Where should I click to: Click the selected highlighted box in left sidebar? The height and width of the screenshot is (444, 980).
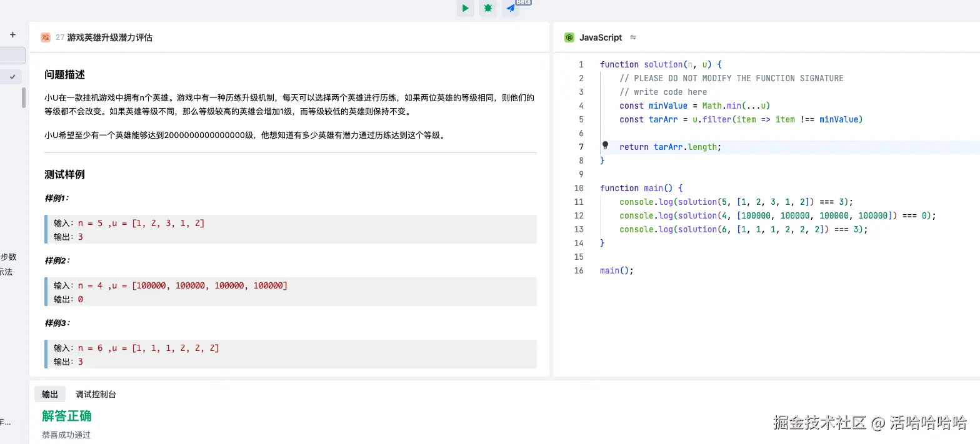click(x=12, y=56)
